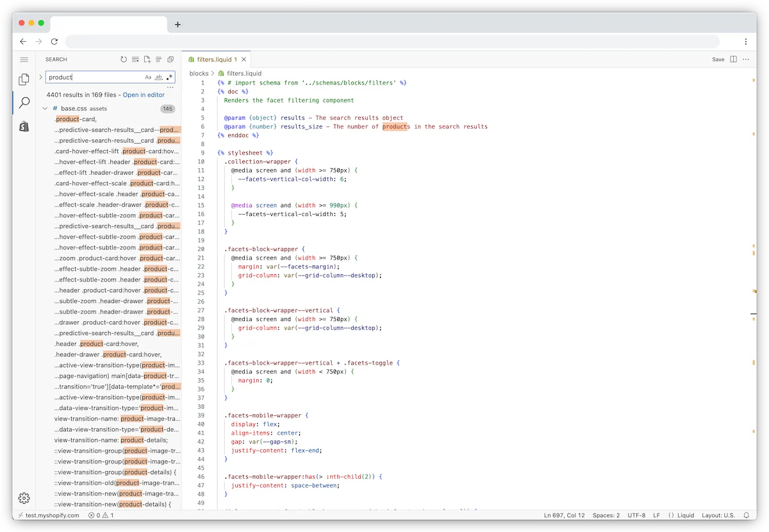This screenshot has width=769, height=532.
Task: Clear the search results
Action: (x=135, y=60)
